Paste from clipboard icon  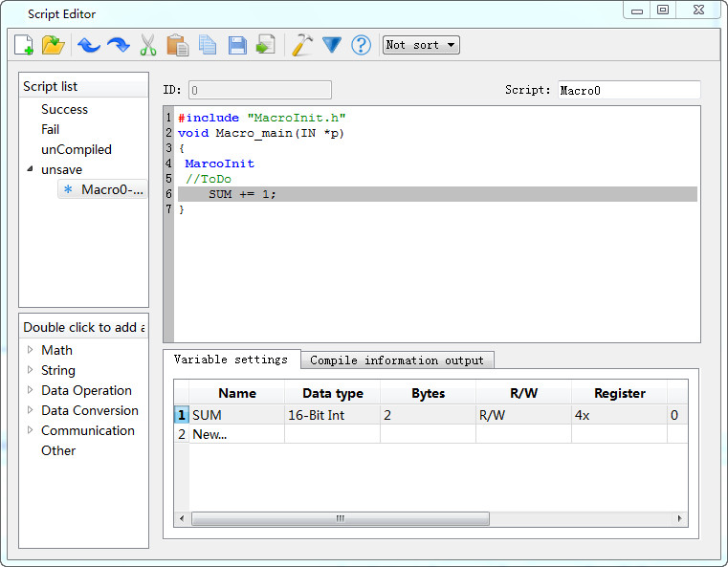(x=177, y=45)
